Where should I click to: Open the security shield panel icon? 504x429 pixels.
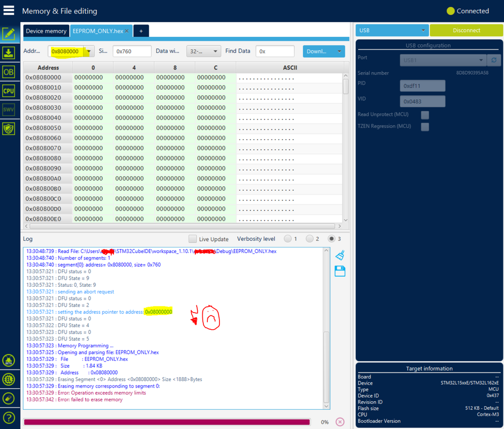tap(9, 129)
